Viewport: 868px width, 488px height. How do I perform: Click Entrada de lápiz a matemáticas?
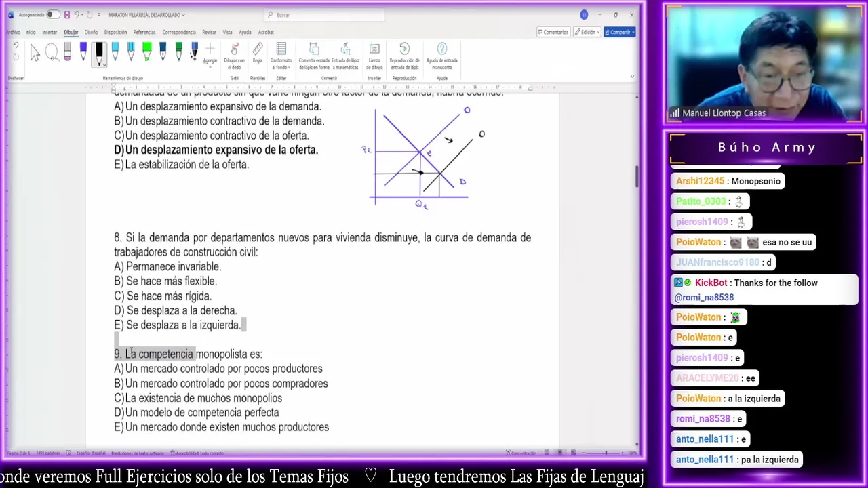coord(345,56)
